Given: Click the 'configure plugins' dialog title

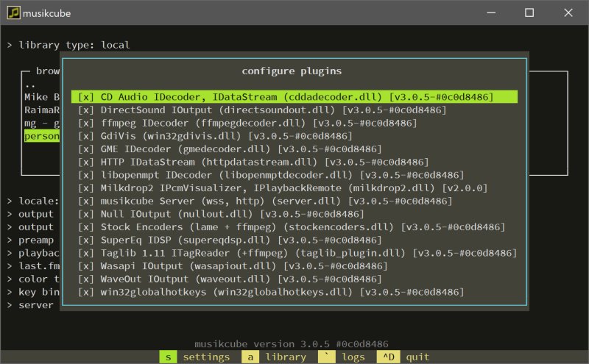Looking at the screenshot, I should pos(292,71).
